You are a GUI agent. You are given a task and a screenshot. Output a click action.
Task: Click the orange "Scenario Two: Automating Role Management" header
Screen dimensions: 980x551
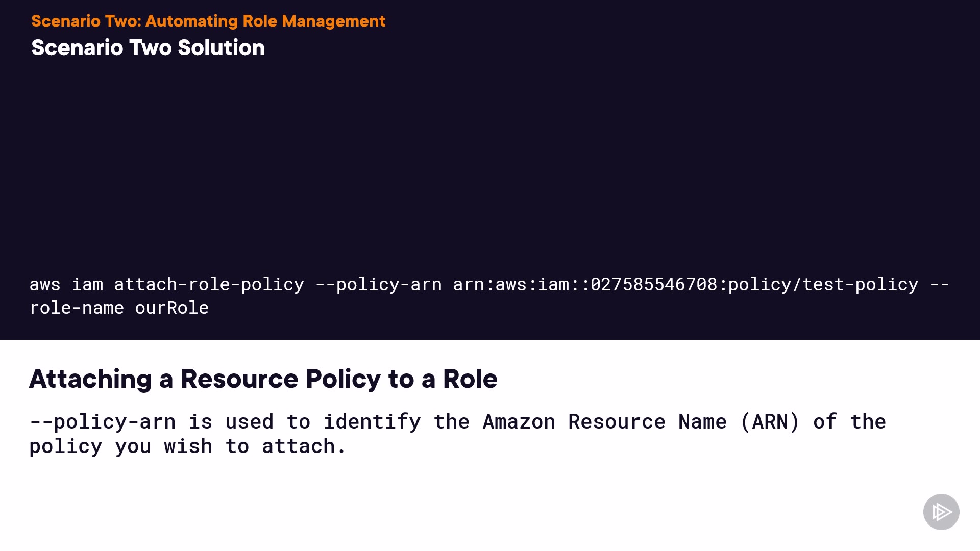(x=208, y=21)
